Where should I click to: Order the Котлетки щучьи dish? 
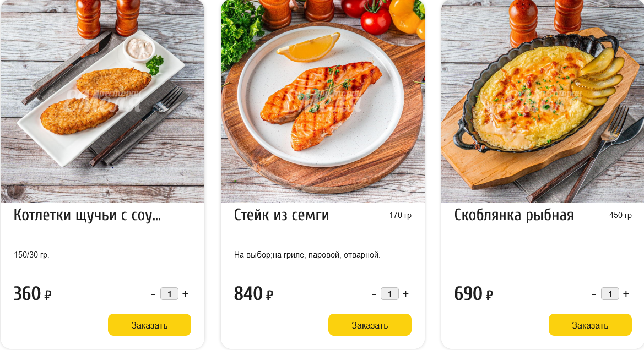click(x=149, y=325)
